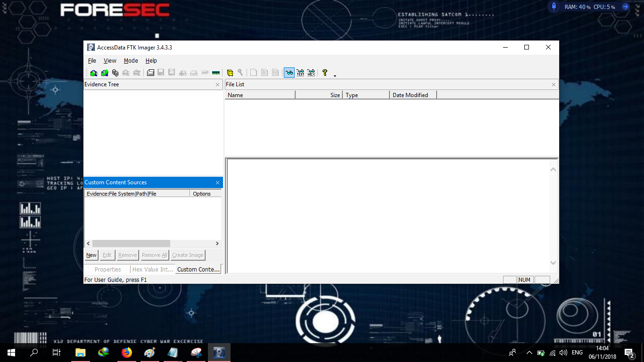Sort file list by Date Modified column
The width and height of the screenshot is (644, 362).
(x=413, y=95)
